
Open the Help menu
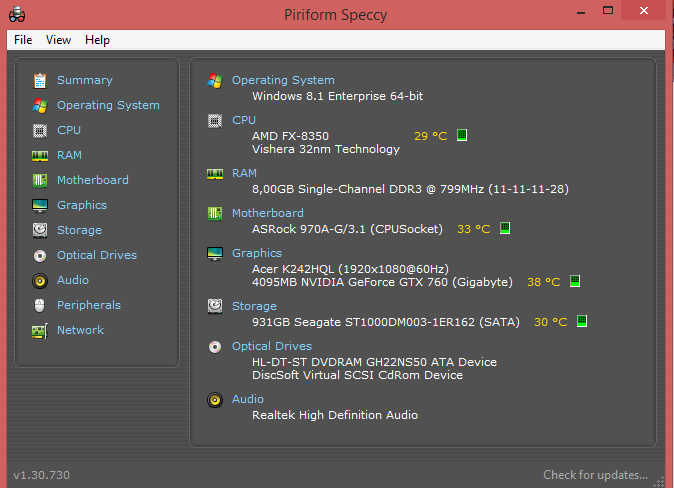click(97, 40)
